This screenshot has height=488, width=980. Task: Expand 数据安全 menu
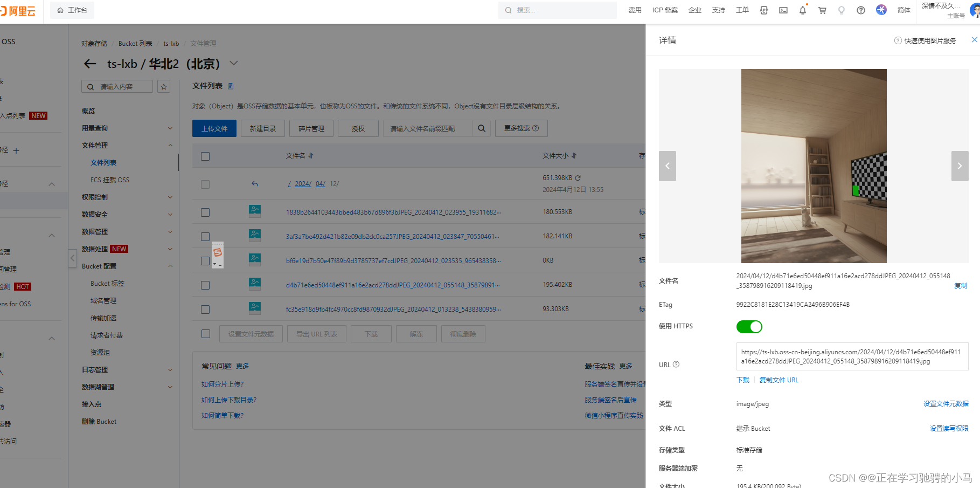pyautogui.click(x=170, y=215)
